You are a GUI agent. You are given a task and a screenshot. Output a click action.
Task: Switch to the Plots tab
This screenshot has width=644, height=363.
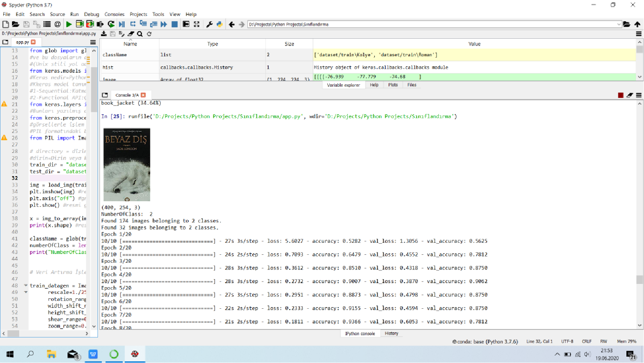pos(393,85)
